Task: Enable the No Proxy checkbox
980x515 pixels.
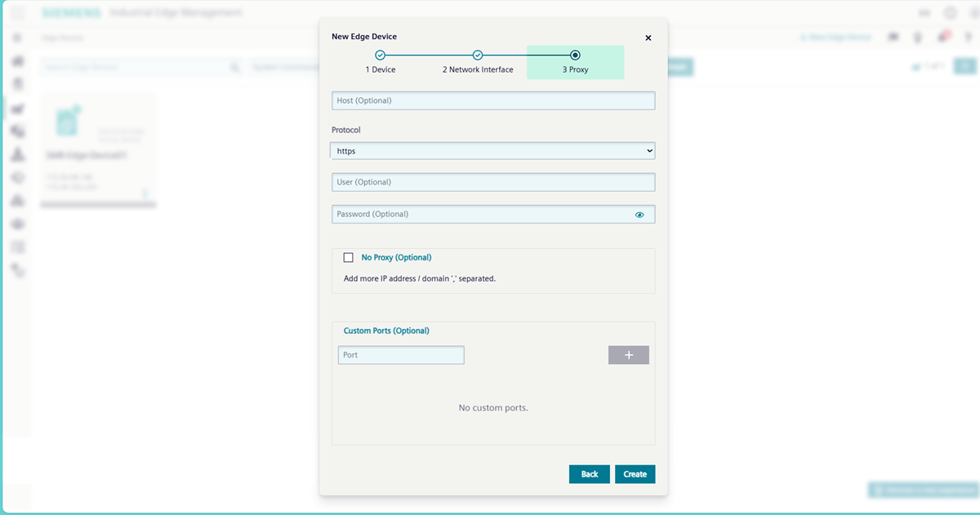Action: [349, 258]
